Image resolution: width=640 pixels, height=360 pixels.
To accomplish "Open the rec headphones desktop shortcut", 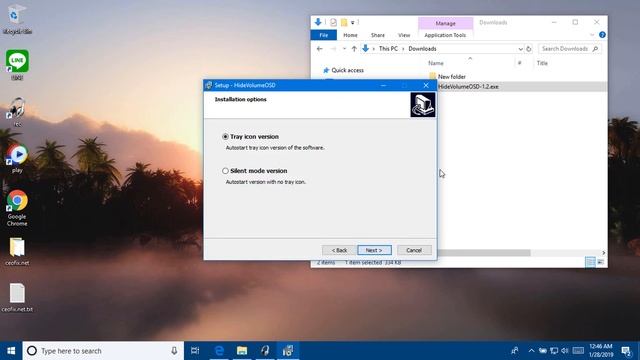I will [x=17, y=111].
